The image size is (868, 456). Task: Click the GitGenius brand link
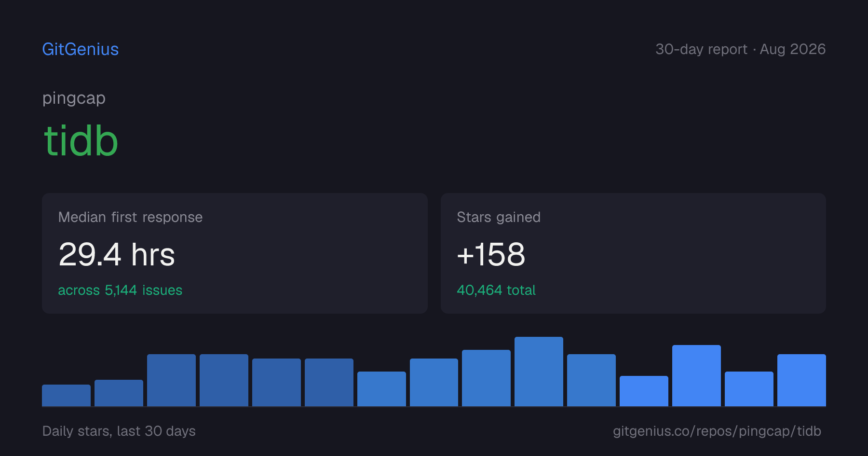81,49
